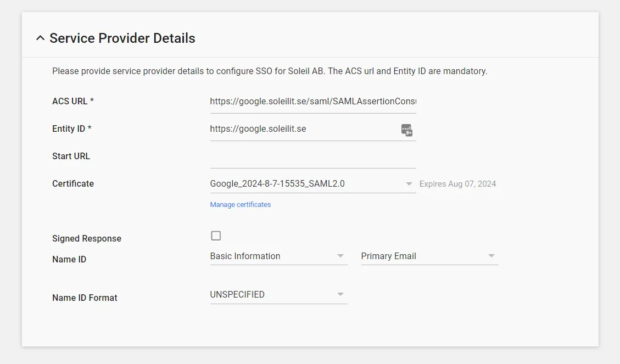Open the Basic Information category dropdown

pyautogui.click(x=278, y=256)
